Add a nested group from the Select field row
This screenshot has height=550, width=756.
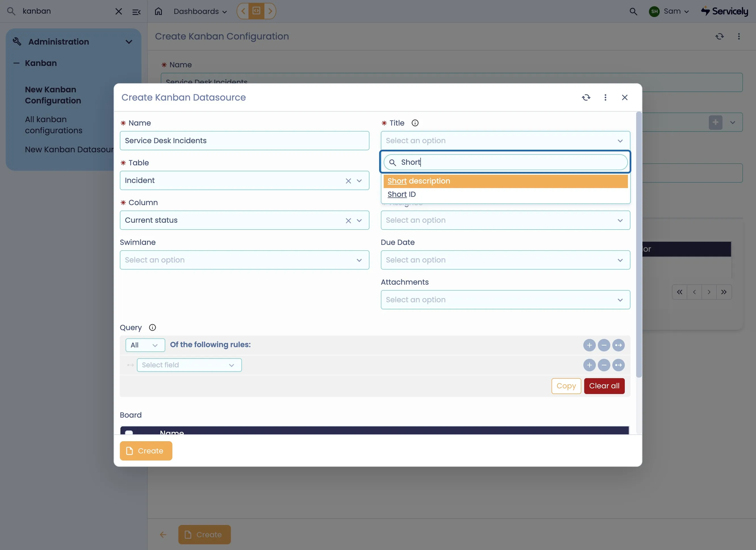click(618, 365)
